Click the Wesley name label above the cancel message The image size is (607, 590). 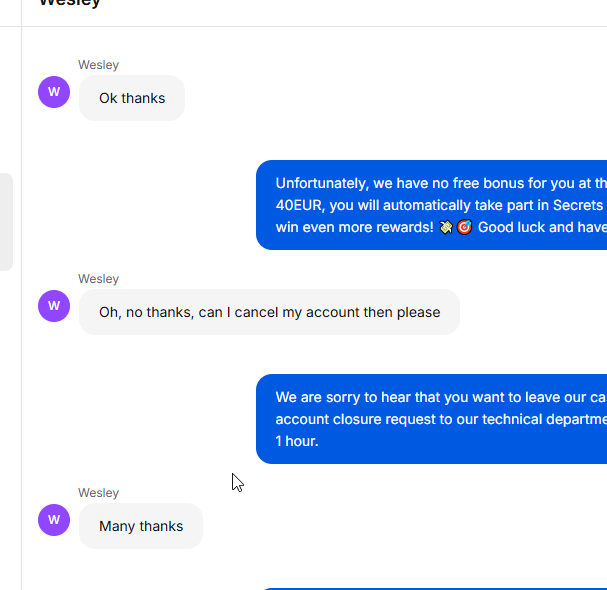click(98, 279)
